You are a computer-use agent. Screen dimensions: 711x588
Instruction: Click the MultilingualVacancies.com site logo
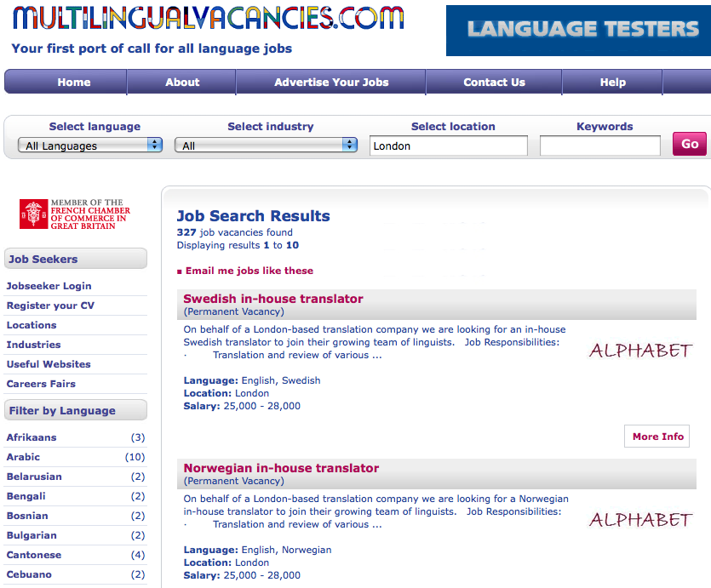(x=208, y=19)
